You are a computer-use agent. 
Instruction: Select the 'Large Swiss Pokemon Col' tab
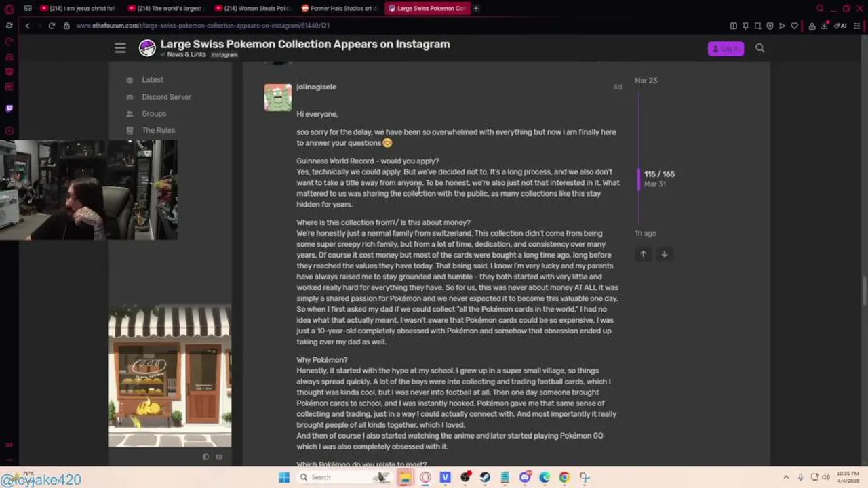pos(427,8)
